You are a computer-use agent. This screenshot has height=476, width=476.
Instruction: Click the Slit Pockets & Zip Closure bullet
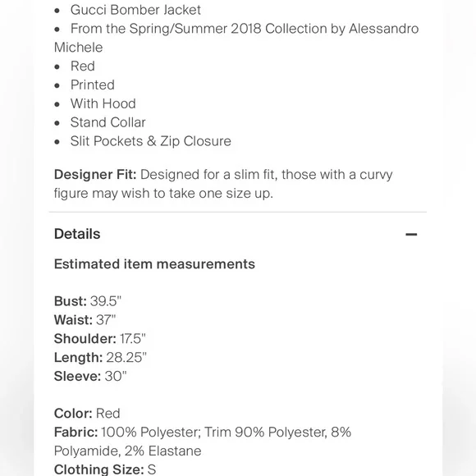[x=150, y=141]
